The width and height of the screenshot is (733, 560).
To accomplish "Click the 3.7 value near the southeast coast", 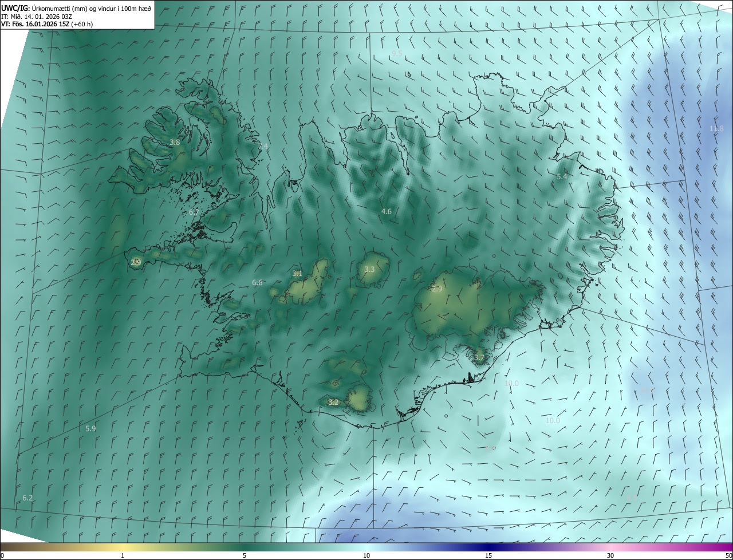I will [x=479, y=358].
